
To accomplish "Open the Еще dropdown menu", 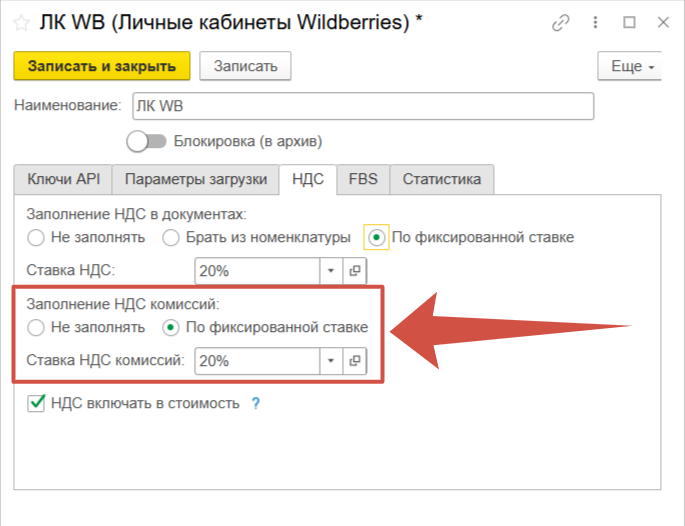I will coord(630,66).
